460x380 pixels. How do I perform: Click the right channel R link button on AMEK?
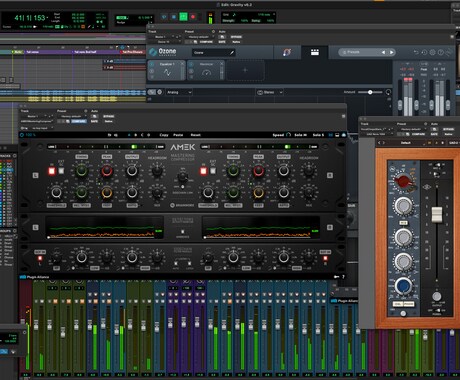[330, 175]
